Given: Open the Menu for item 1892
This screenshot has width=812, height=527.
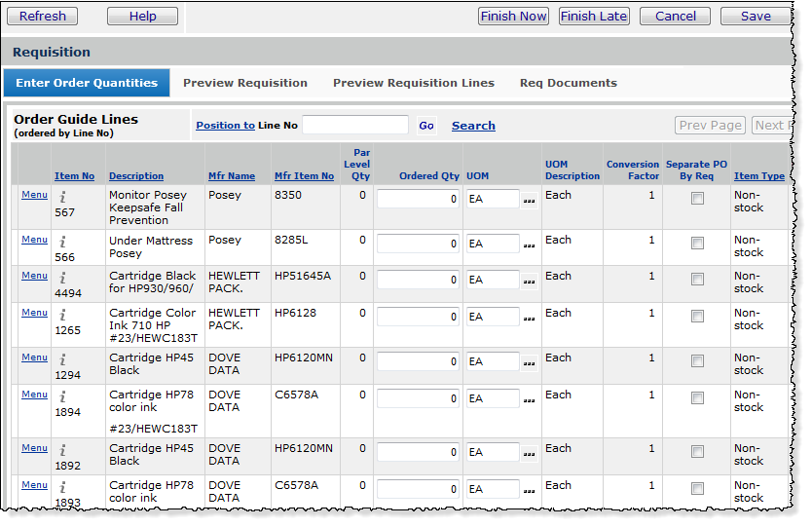Looking at the screenshot, I should 34,448.
